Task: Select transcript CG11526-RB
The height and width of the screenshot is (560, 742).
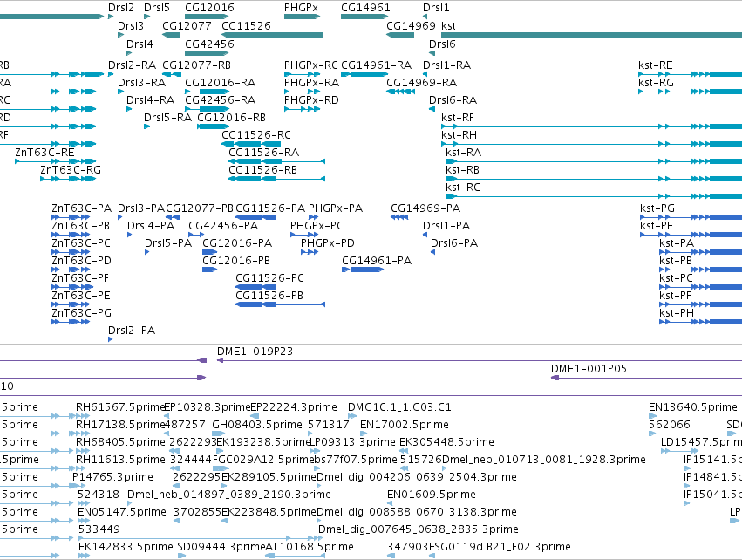Action: (x=262, y=170)
